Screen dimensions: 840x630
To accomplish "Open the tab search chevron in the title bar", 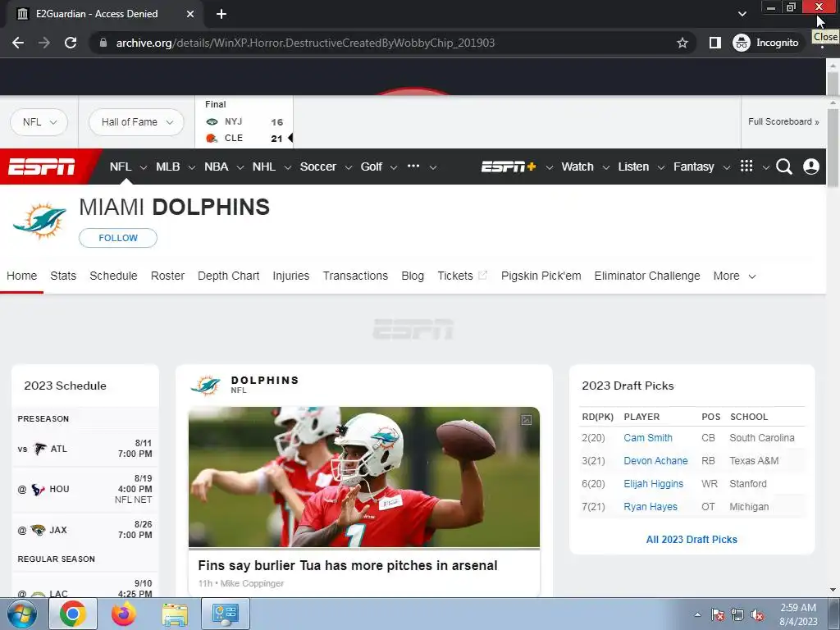I will (x=742, y=14).
